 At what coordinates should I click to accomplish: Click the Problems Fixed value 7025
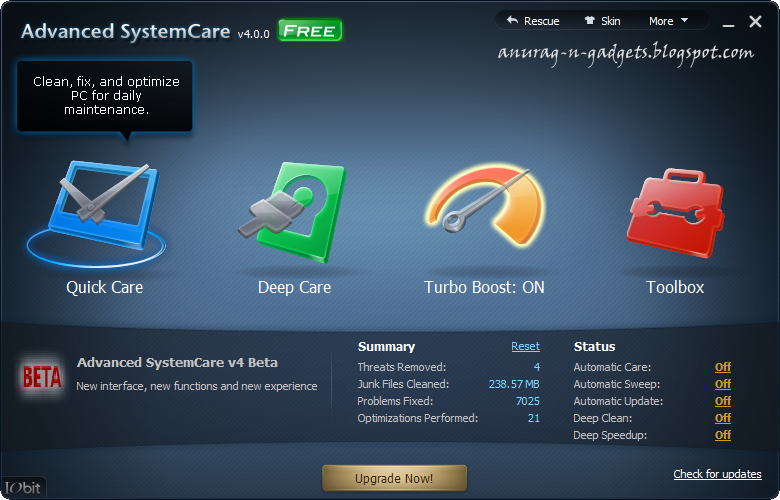(527, 401)
